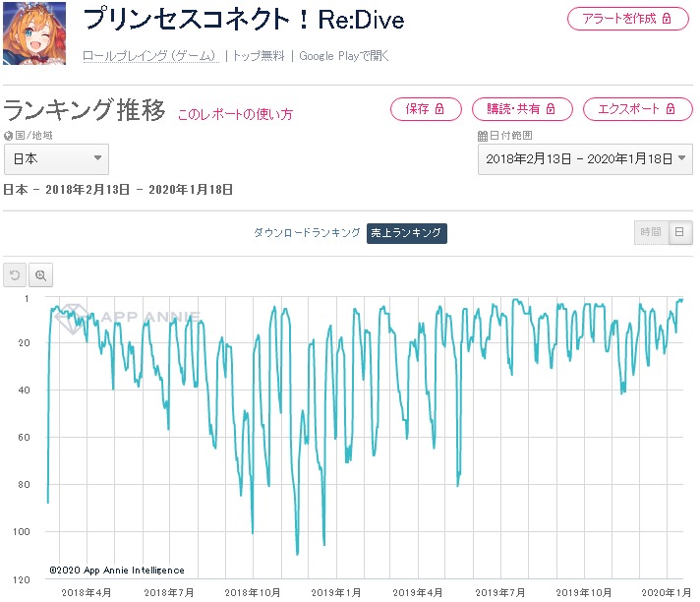Open the 日本 country dropdown

pyautogui.click(x=56, y=159)
